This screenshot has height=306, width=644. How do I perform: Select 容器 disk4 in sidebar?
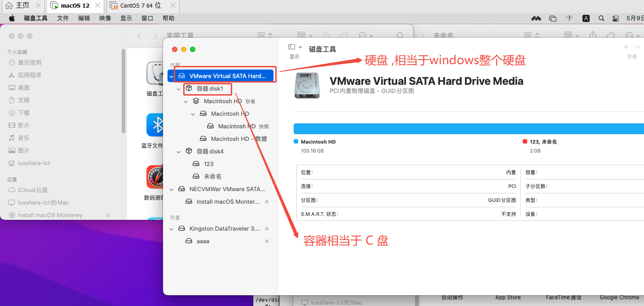pyautogui.click(x=210, y=152)
